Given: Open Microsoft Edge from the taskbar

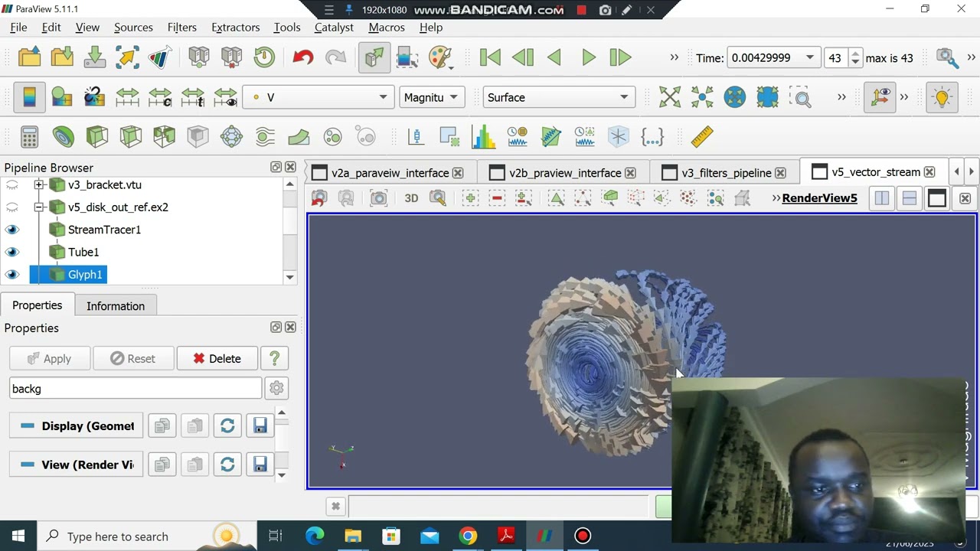Looking at the screenshot, I should 315,536.
